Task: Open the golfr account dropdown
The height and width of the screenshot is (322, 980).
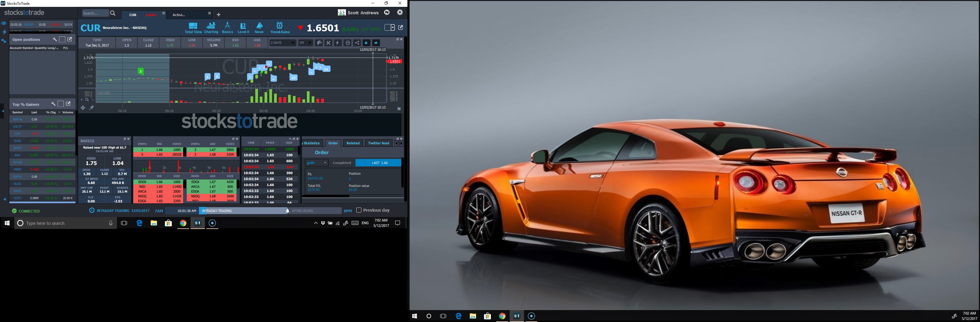Action: click(316, 163)
